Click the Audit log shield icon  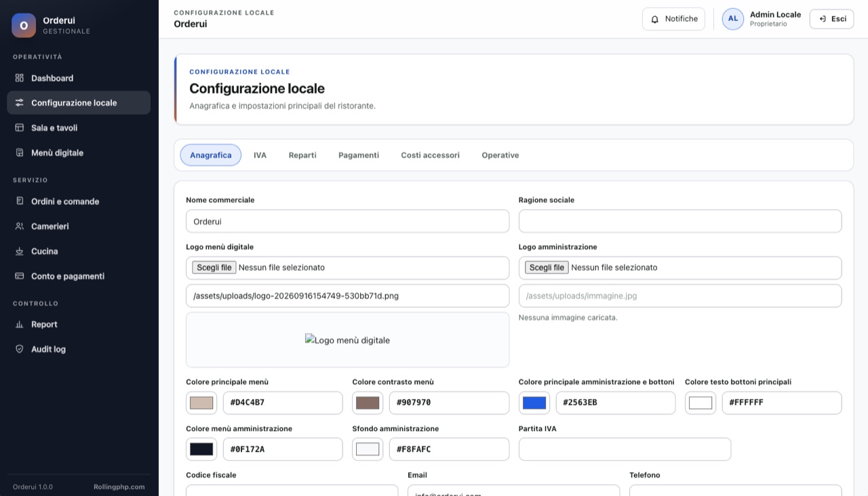click(x=19, y=349)
